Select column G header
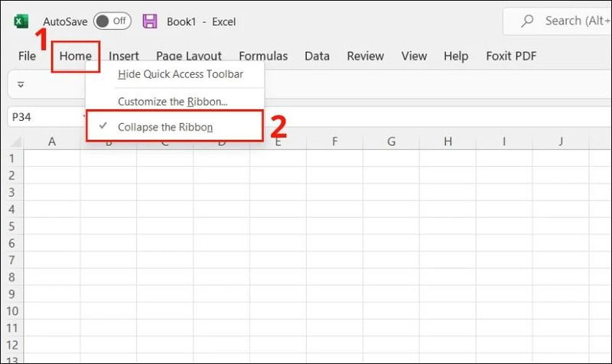 click(391, 141)
